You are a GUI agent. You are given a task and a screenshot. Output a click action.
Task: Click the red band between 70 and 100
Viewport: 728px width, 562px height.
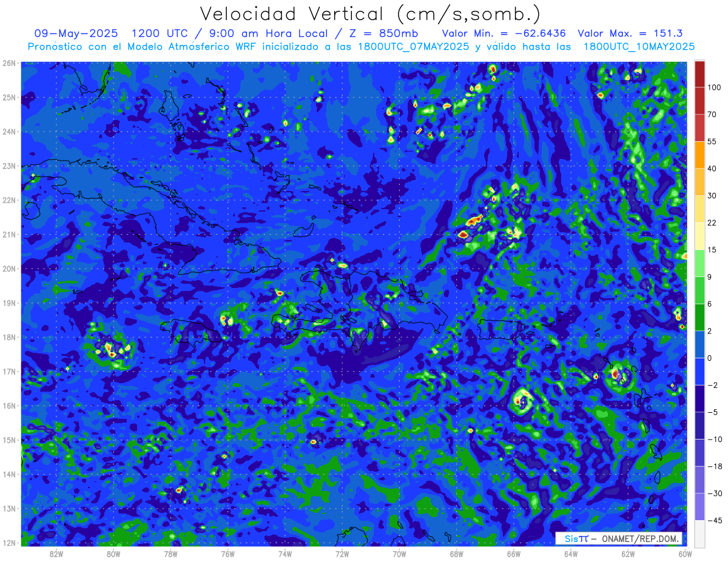(699, 101)
